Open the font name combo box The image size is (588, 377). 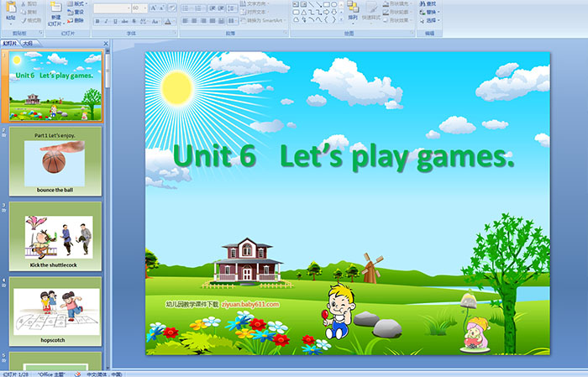click(x=112, y=8)
